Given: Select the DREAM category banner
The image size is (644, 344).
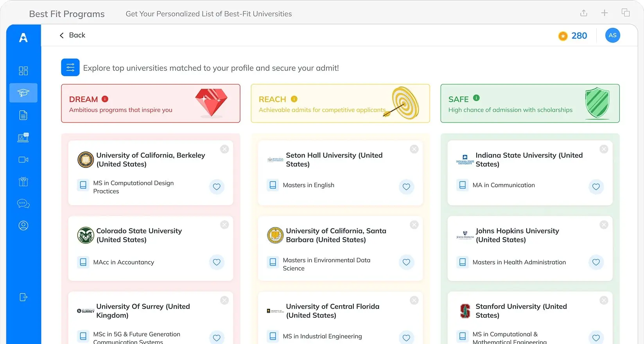Looking at the screenshot, I should pos(151,103).
